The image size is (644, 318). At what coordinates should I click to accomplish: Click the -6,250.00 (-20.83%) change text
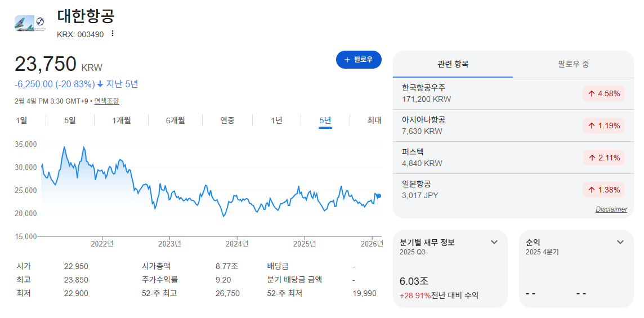pos(55,84)
